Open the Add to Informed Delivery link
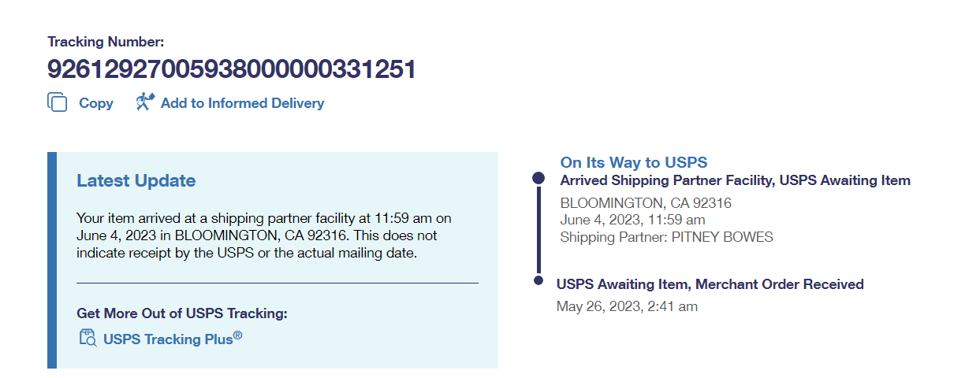Viewport: 980px width, 378px height. 242,103
